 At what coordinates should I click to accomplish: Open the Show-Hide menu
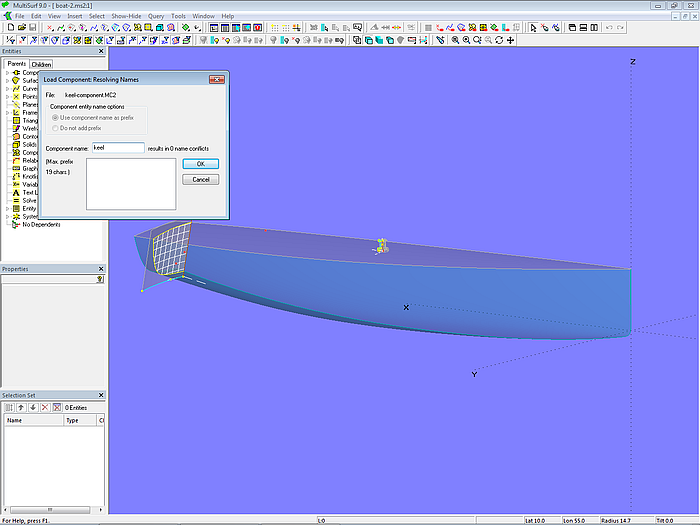pyautogui.click(x=126, y=16)
